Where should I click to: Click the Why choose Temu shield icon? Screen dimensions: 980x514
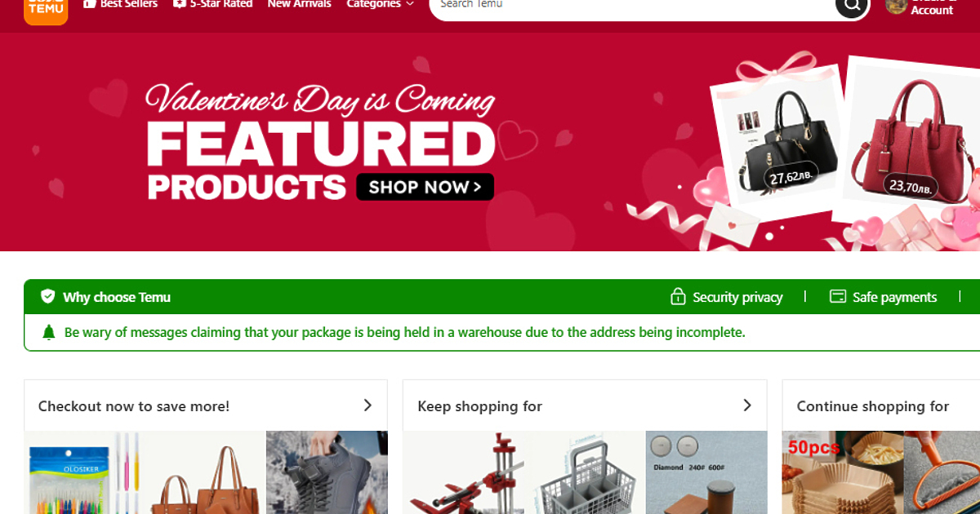pos(48,296)
